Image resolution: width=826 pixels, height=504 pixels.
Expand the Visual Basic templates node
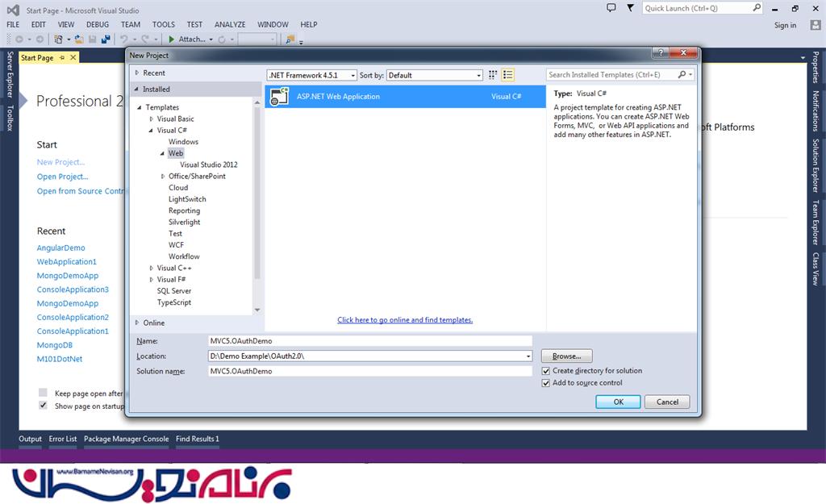tap(151, 119)
